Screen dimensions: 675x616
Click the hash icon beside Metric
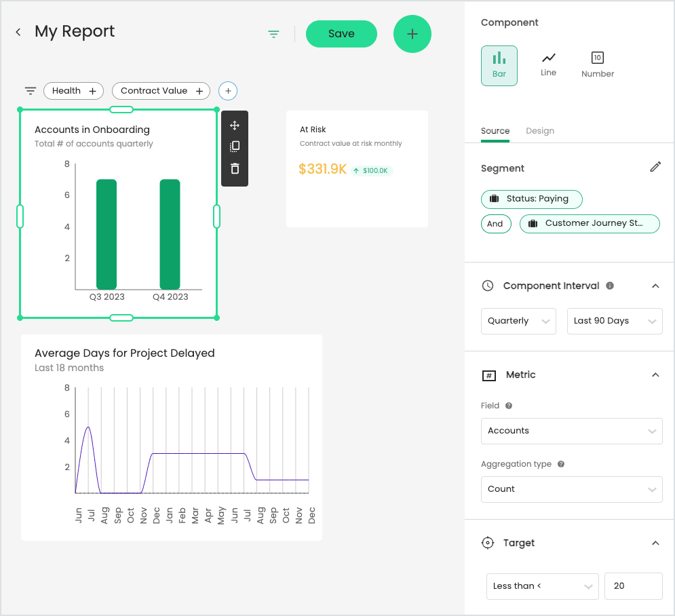click(x=488, y=375)
